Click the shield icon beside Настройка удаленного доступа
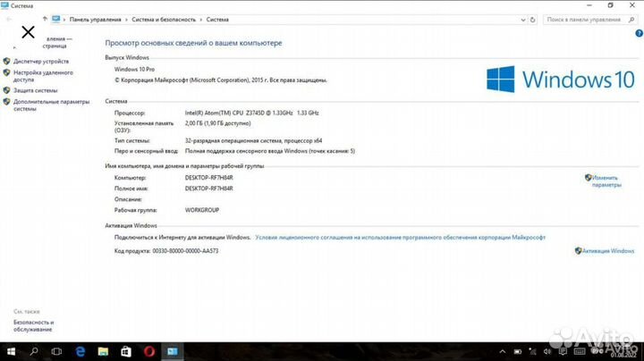 click(x=6, y=72)
